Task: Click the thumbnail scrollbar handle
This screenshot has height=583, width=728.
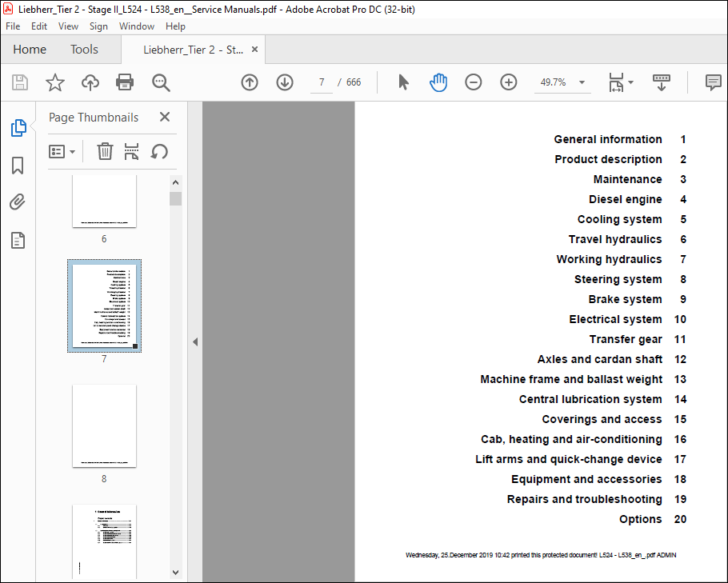Action: pyautogui.click(x=175, y=198)
